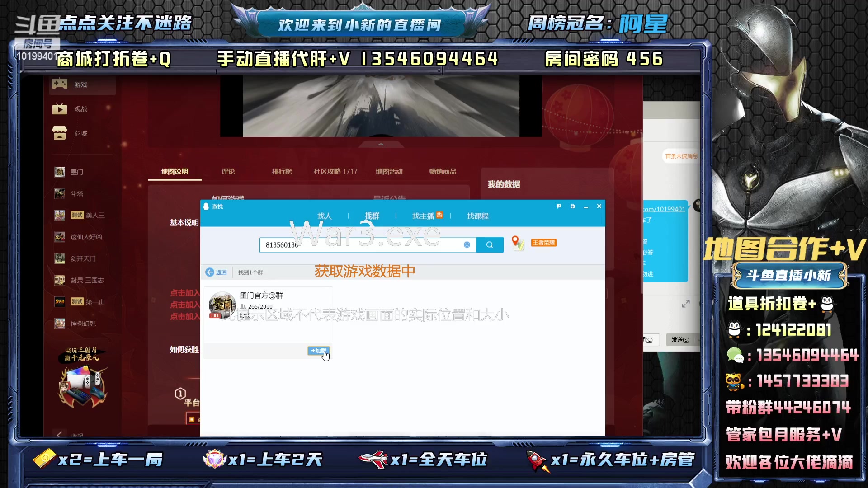This screenshot has height=488, width=868.
Task: Switch to the 排行榜 tab
Action: tap(282, 172)
